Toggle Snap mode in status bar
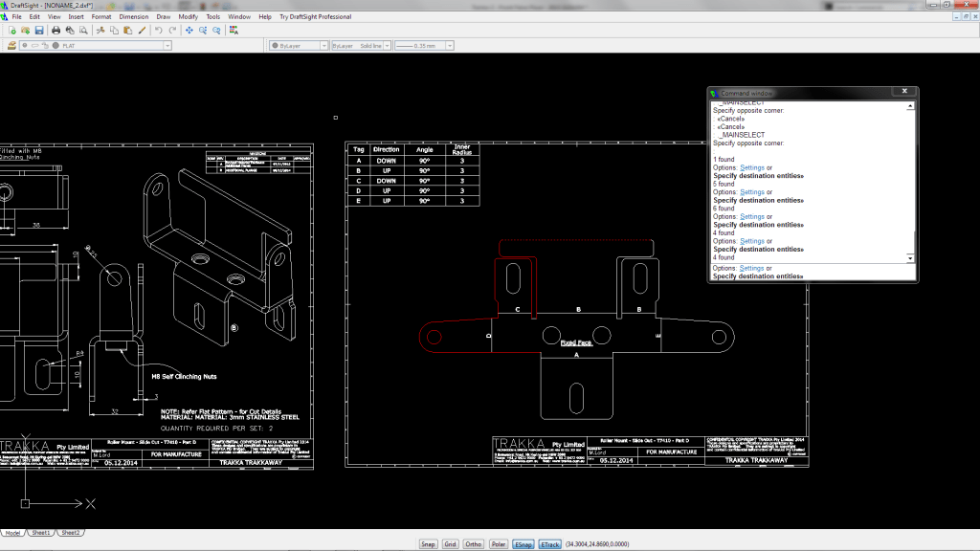The image size is (980, 551). (428, 544)
